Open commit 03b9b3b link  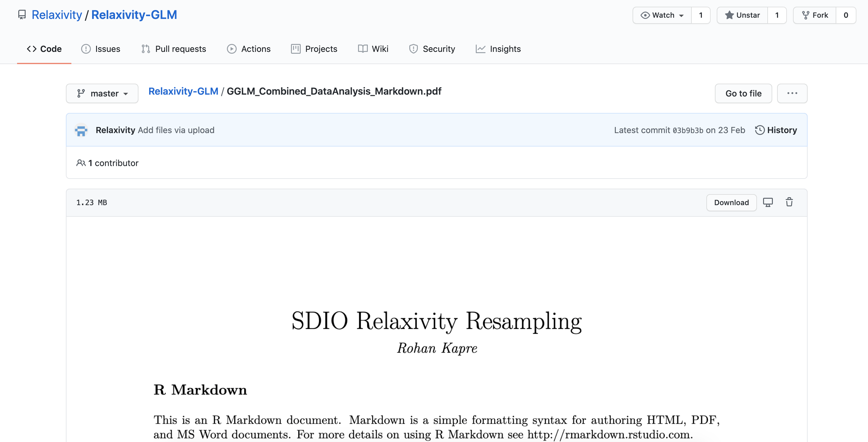point(688,130)
